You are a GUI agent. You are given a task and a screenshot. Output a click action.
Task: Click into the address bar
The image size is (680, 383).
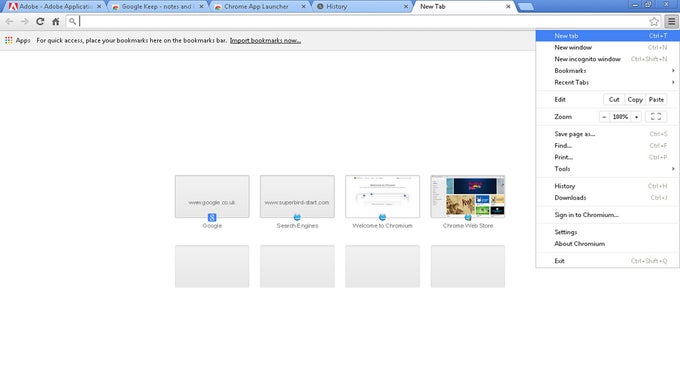point(362,21)
